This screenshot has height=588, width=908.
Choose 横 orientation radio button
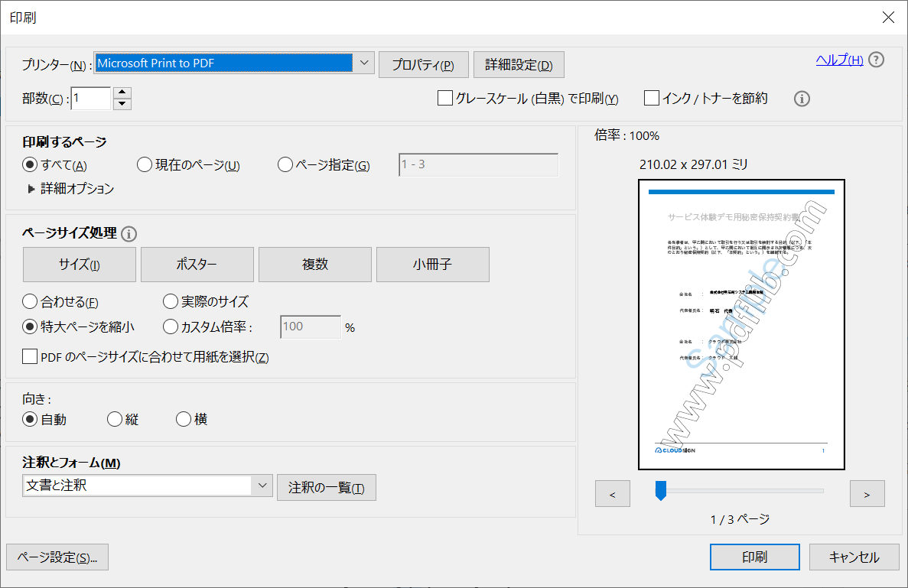point(184,419)
